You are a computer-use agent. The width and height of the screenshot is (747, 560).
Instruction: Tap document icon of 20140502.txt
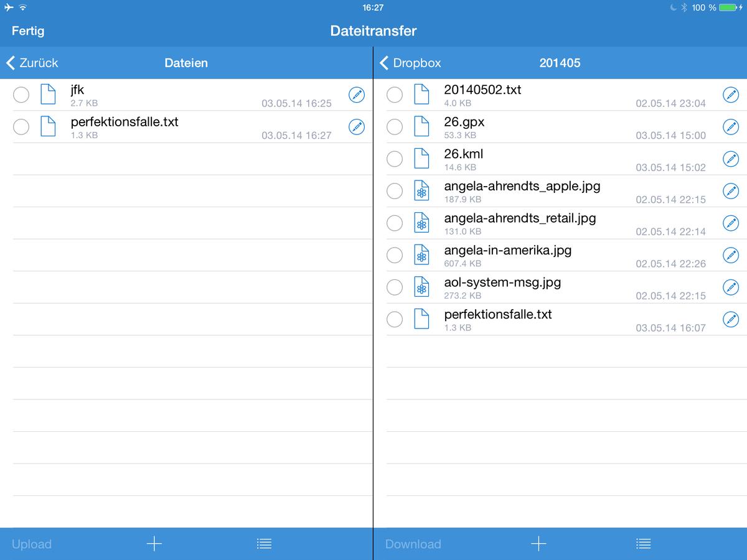click(421, 95)
